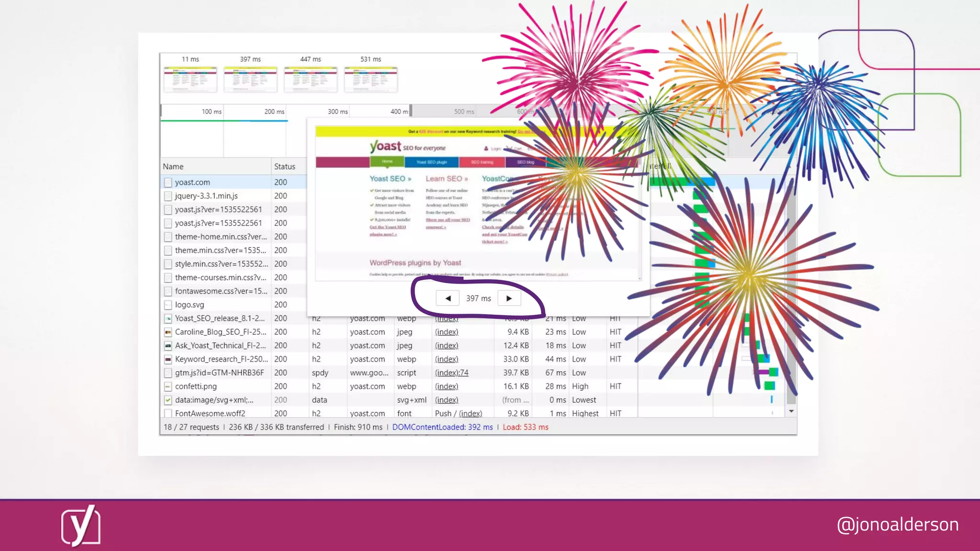Image resolution: width=980 pixels, height=551 pixels.
Task: Open the 531 ms filmstrip thumbnail
Action: click(x=371, y=79)
